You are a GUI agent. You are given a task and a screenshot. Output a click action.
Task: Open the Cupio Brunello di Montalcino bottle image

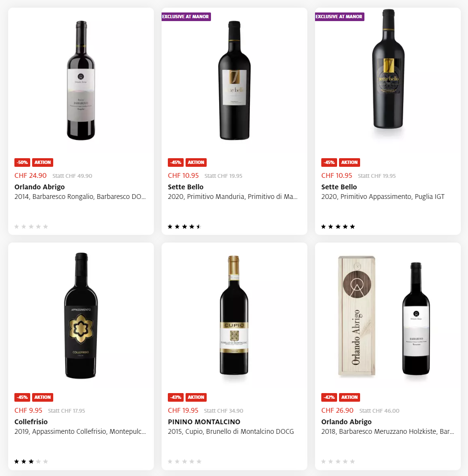tap(234, 315)
